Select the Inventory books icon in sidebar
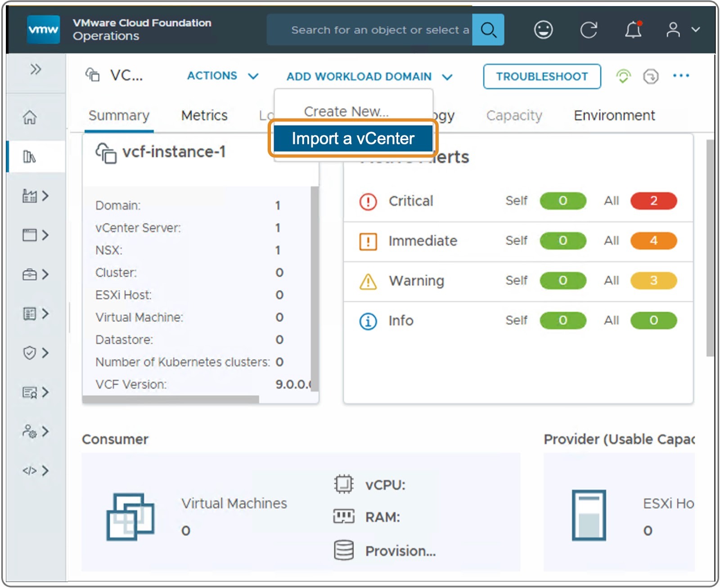This screenshot has width=720, height=588. 30,157
